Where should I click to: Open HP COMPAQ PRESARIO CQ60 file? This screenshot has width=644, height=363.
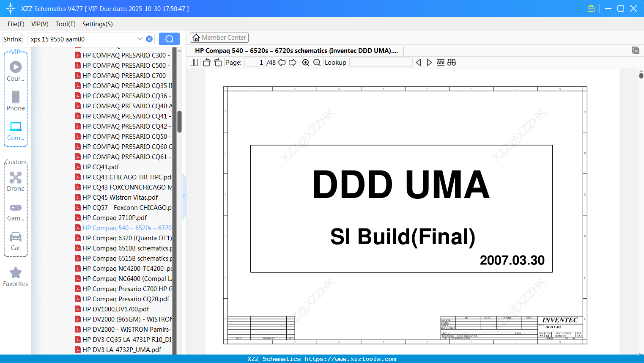123,146
